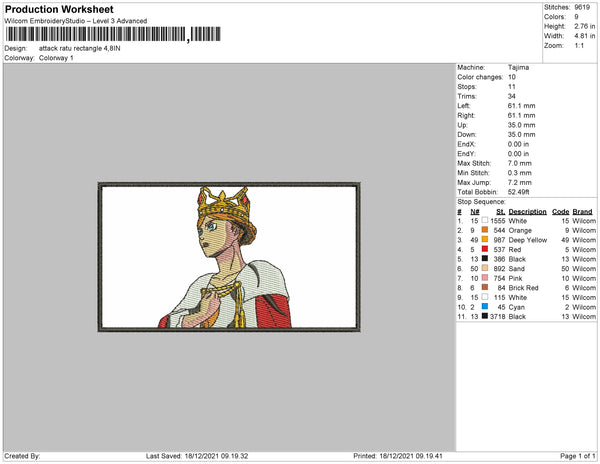Select the Black swatch in stop 5
The image size is (600, 464).
coord(485,259)
